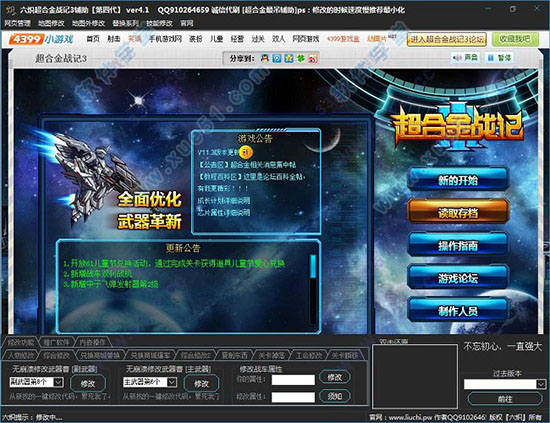Click the yellow star Qzone share icon

tap(289, 58)
